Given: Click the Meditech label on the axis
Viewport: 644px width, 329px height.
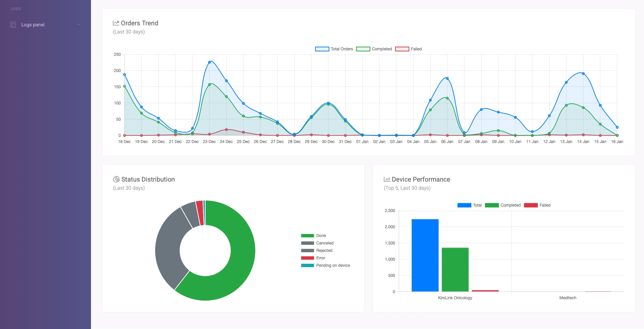Looking at the screenshot, I should pyautogui.click(x=568, y=298).
